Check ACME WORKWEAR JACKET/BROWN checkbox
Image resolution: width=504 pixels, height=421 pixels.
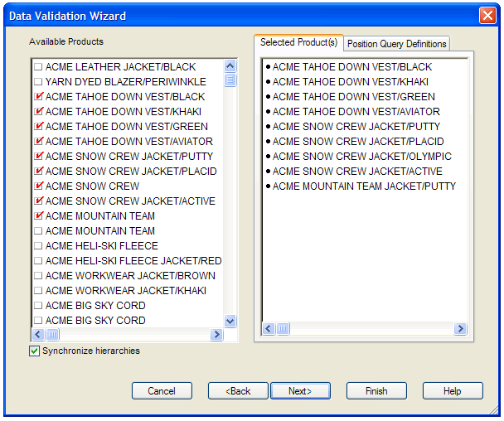[38, 275]
